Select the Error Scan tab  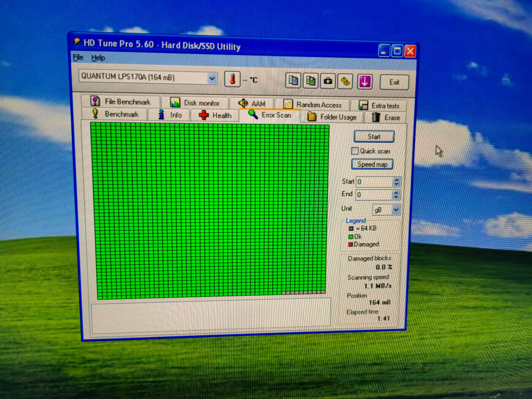point(270,115)
